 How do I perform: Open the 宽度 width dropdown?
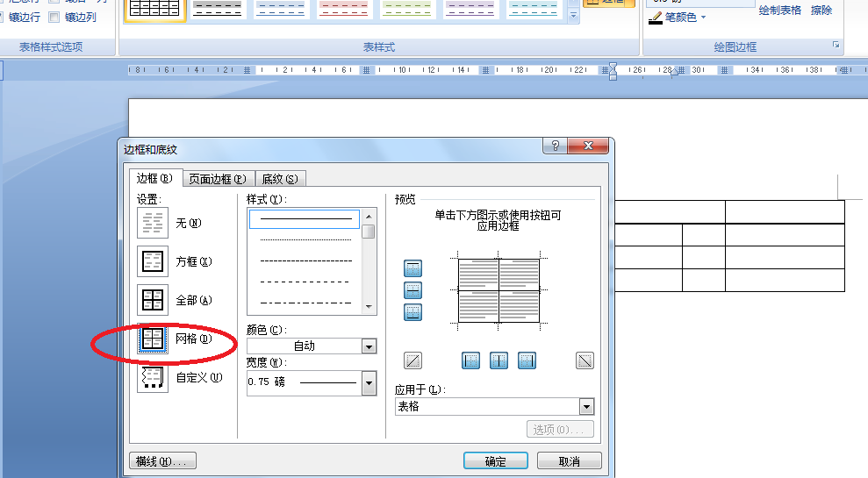coord(369,383)
